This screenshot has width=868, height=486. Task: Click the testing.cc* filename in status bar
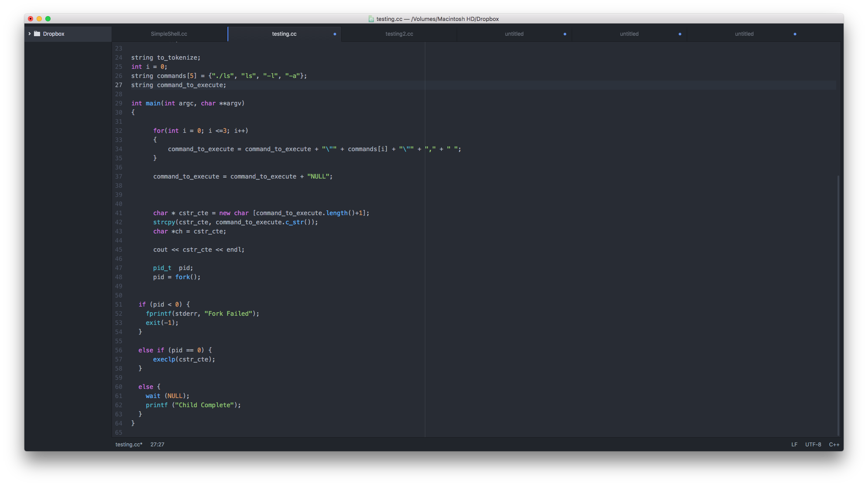pos(129,444)
